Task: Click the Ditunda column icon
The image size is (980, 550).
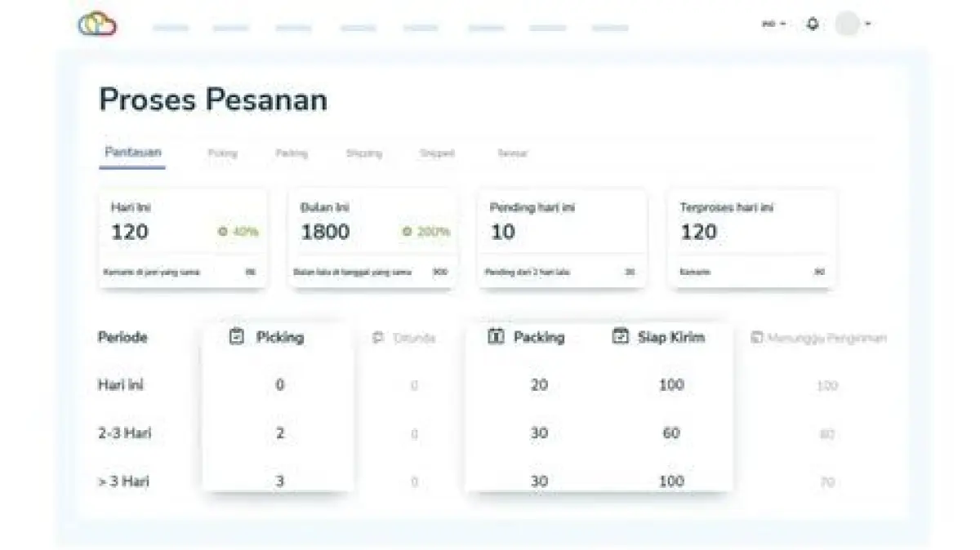Action: point(377,337)
